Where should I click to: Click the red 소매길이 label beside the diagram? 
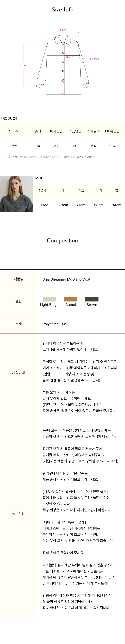[23, 66]
